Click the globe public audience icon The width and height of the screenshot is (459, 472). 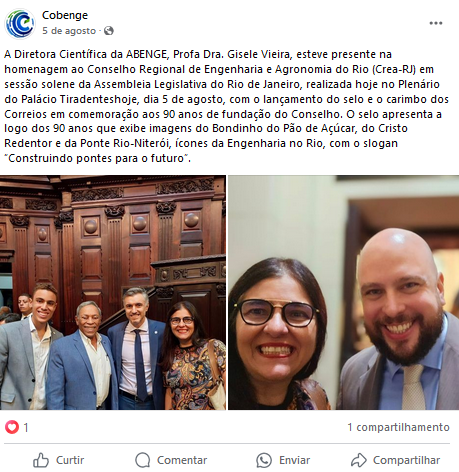pyautogui.click(x=109, y=31)
